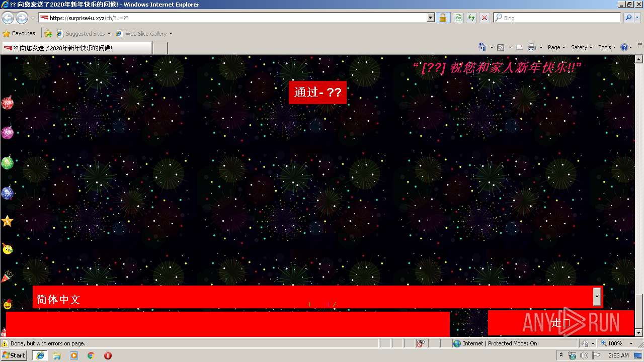Expand the Home button dropdown arrow
The width and height of the screenshot is (644, 362).
492,47
